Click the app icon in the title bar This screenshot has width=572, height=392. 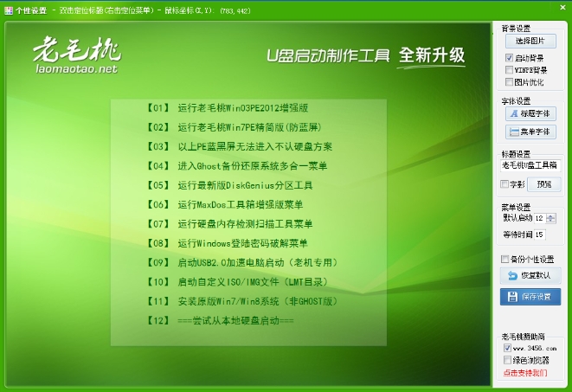(x=9, y=10)
